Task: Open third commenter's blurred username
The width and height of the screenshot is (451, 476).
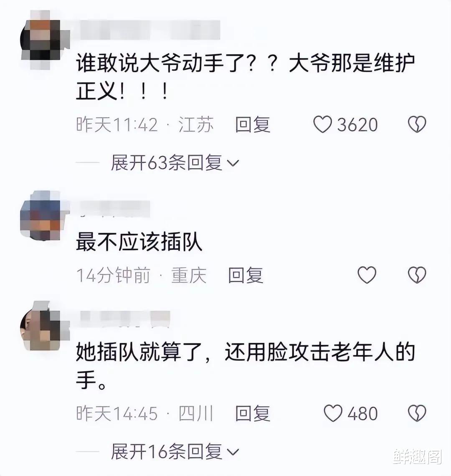Action: point(125,319)
